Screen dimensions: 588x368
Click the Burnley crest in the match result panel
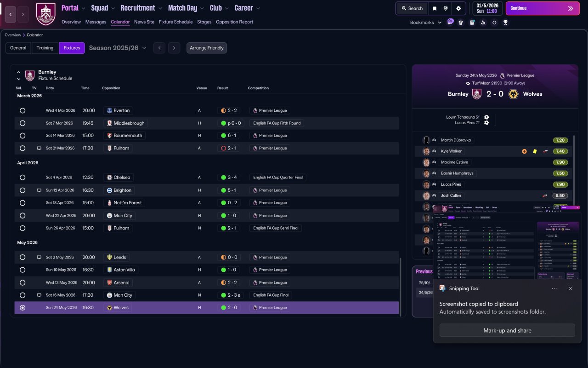pos(477,94)
